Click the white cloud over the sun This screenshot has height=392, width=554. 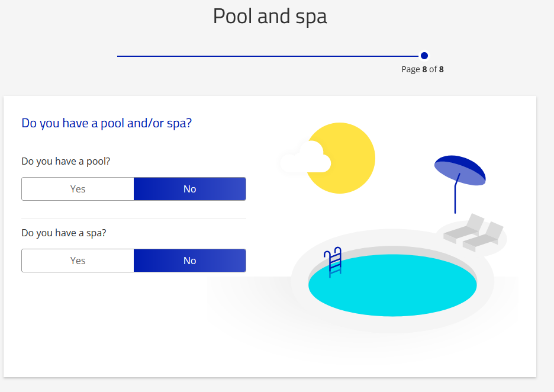coord(305,159)
